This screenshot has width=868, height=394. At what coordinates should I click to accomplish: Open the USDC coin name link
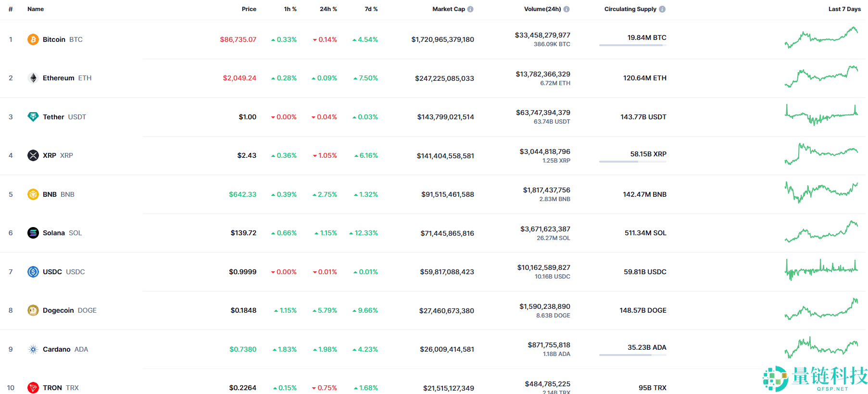52,272
